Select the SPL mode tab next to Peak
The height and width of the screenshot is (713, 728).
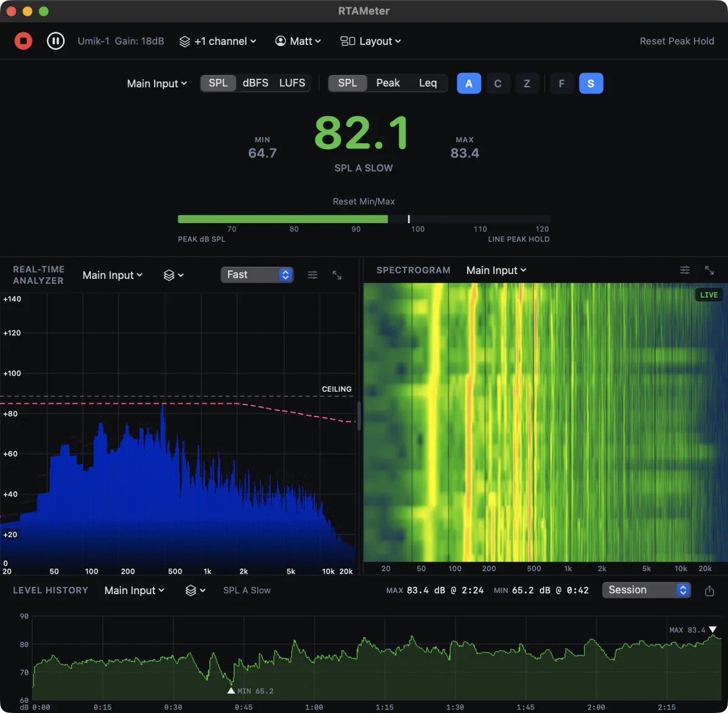(x=348, y=83)
